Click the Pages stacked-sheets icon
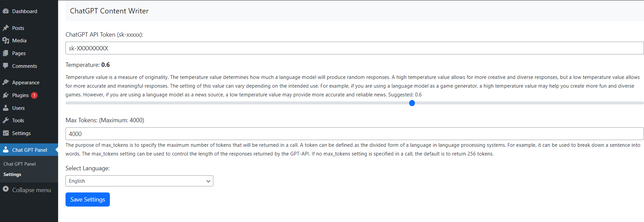This screenshot has width=644, height=222. tap(5, 53)
